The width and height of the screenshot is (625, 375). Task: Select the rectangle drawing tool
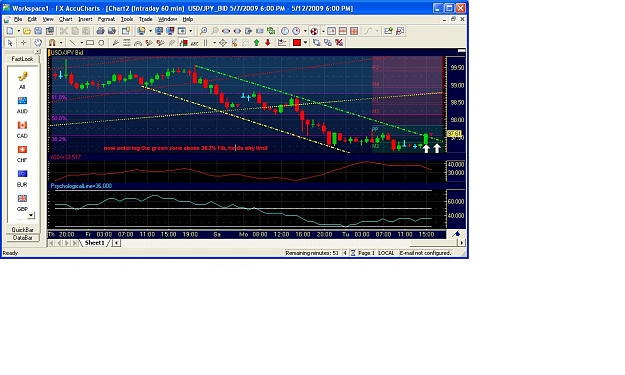90,43
